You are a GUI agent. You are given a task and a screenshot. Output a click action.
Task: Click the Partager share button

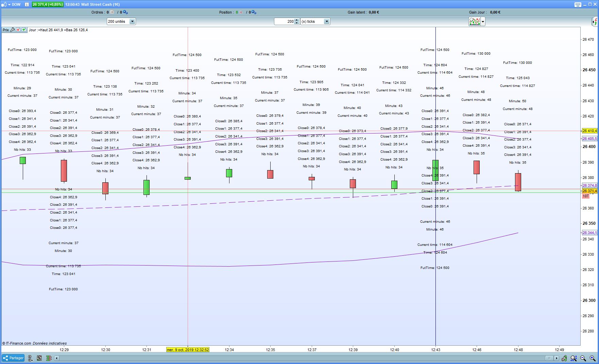13,358
